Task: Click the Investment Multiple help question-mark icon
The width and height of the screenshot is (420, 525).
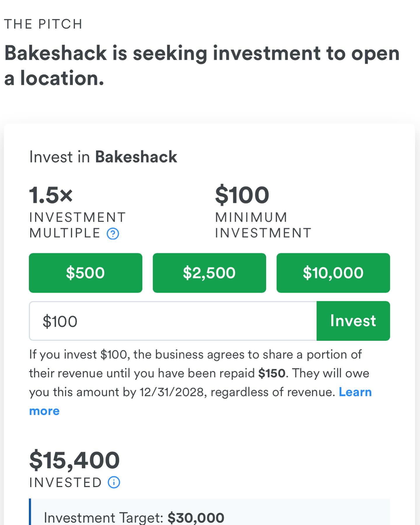Action: (x=113, y=234)
